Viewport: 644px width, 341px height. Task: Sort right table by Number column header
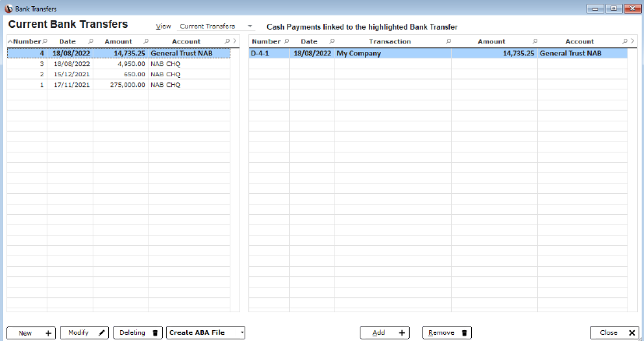click(266, 41)
